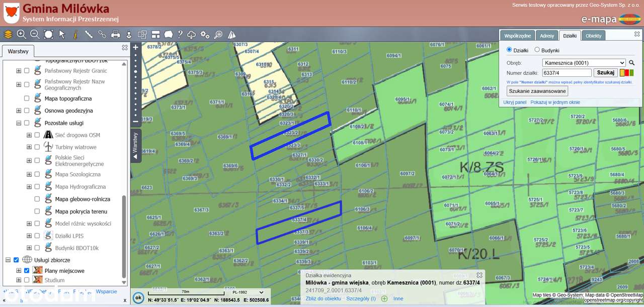Close the Warstwy layers panel
The image size is (644, 307).
point(125,48)
